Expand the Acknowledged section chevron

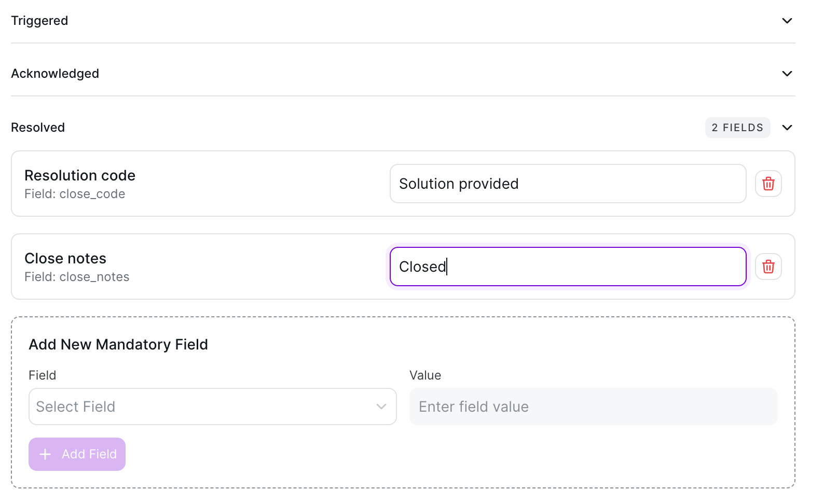[787, 74]
